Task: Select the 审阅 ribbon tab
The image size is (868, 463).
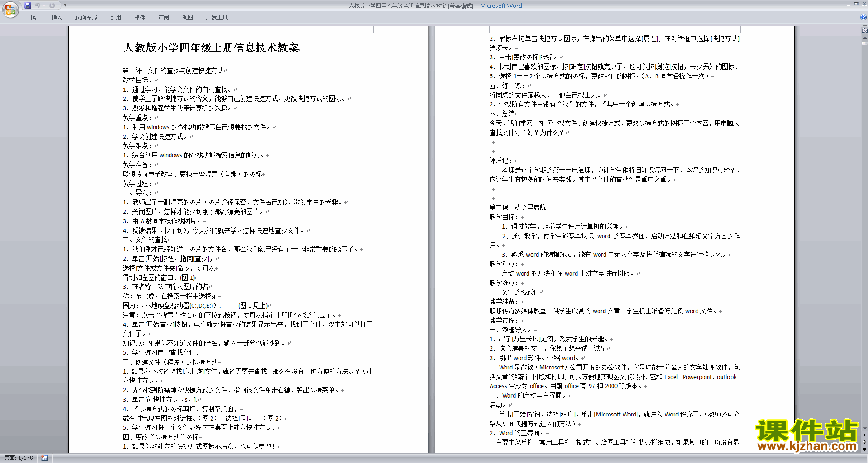Action: [164, 18]
